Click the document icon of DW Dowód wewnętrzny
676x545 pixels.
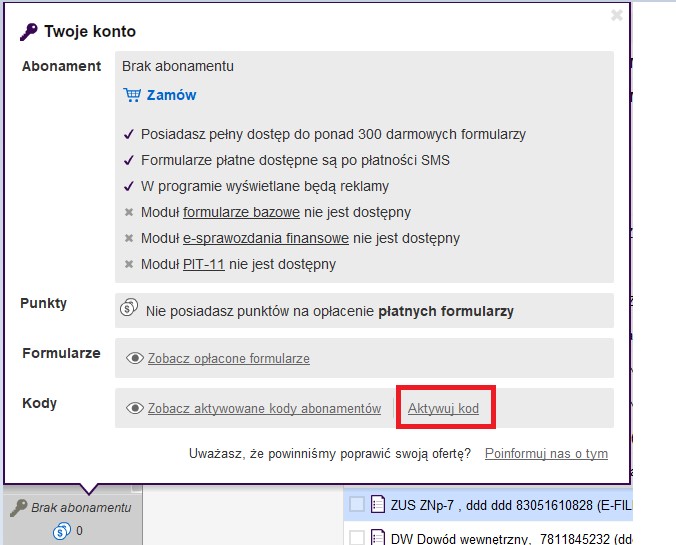click(x=378, y=537)
